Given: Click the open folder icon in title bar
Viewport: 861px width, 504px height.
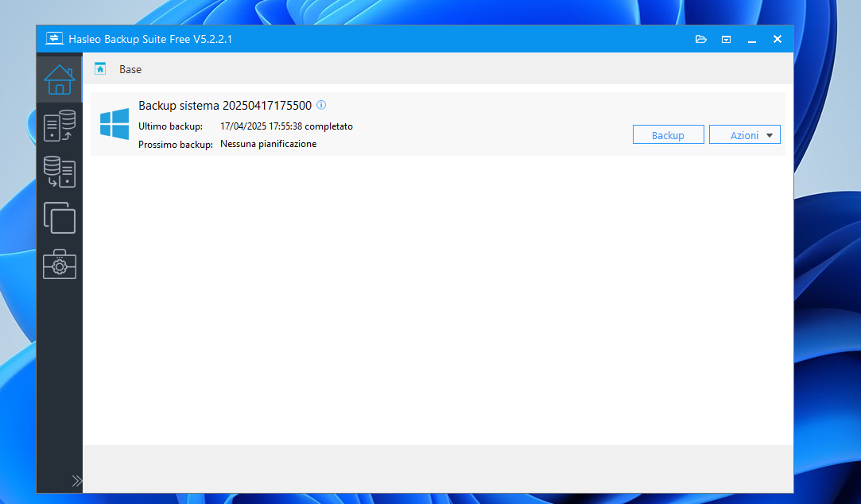Looking at the screenshot, I should tap(700, 39).
